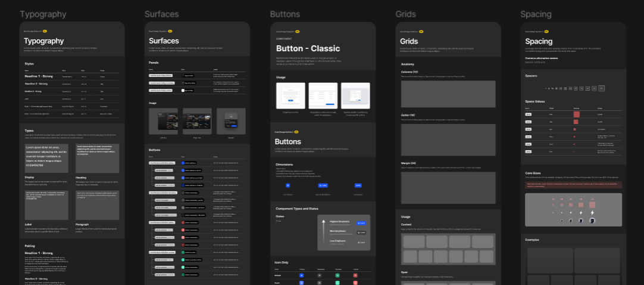Click the Label type sample box
Viewport: 644px width, 285px height.
coord(46,205)
